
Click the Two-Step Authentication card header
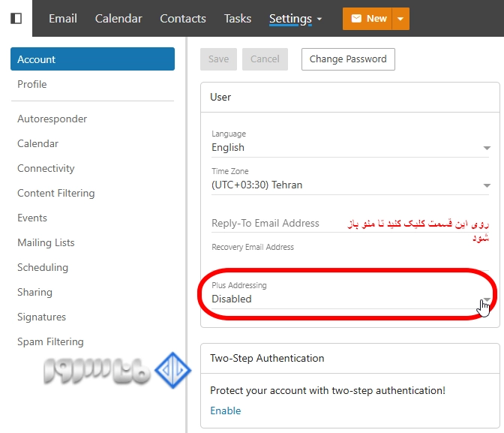click(350, 359)
